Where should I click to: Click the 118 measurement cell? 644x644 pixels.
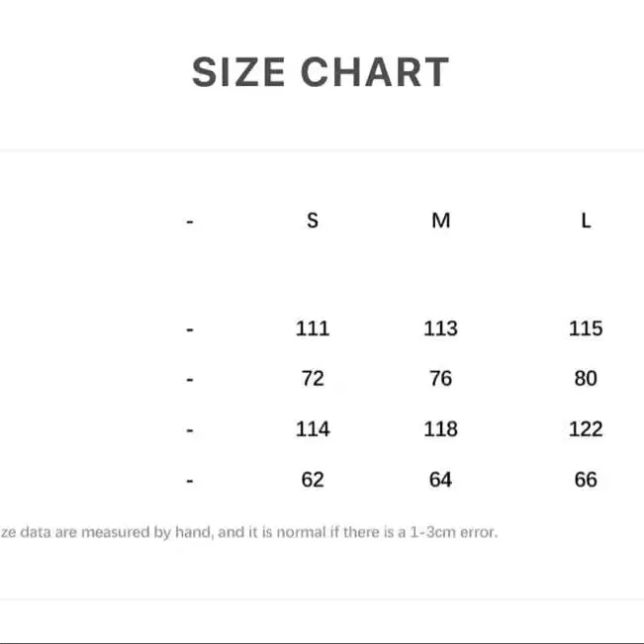(441, 429)
